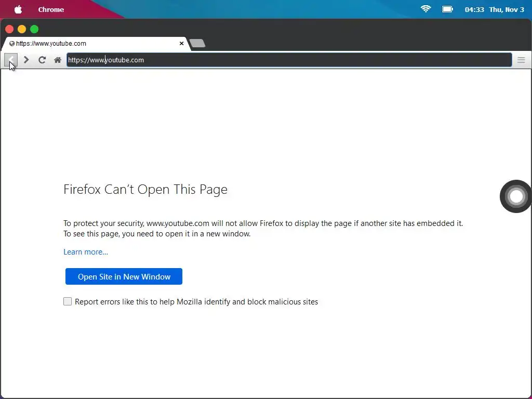
Task: Click the yellow minimize window button
Action: tap(22, 29)
